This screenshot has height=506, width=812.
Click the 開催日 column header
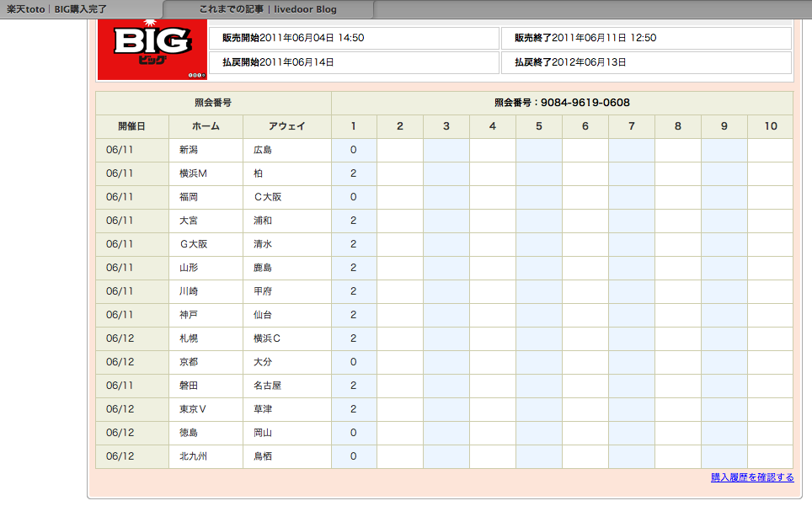(132, 126)
